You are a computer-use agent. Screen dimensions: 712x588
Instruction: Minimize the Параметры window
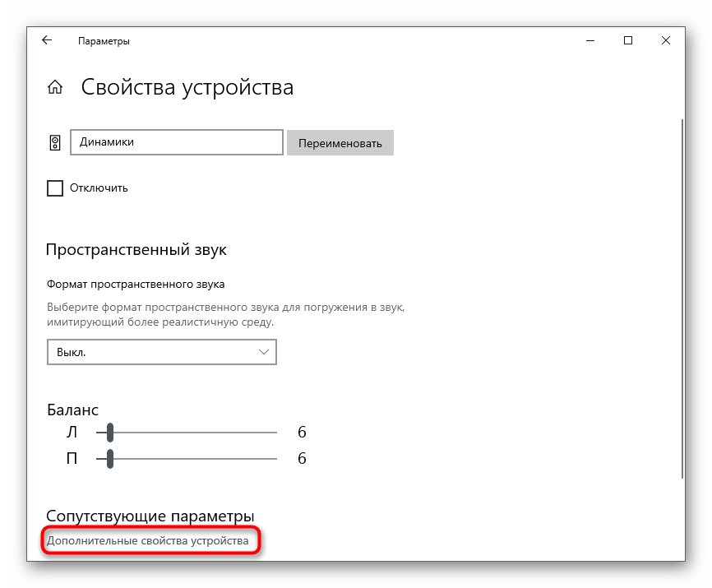(x=590, y=40)
